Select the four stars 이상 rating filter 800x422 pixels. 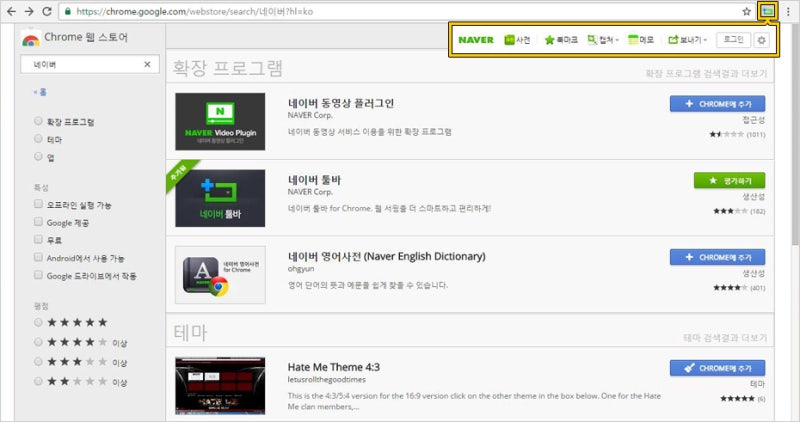[38, 342]
